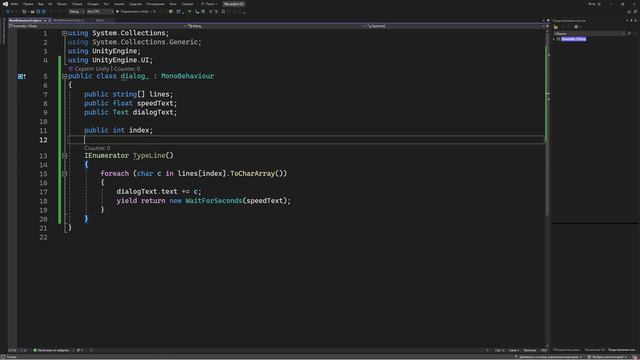Click the navigate backward toolbar icon
This screenshot has width=640, height=360.
pos(8,11)
